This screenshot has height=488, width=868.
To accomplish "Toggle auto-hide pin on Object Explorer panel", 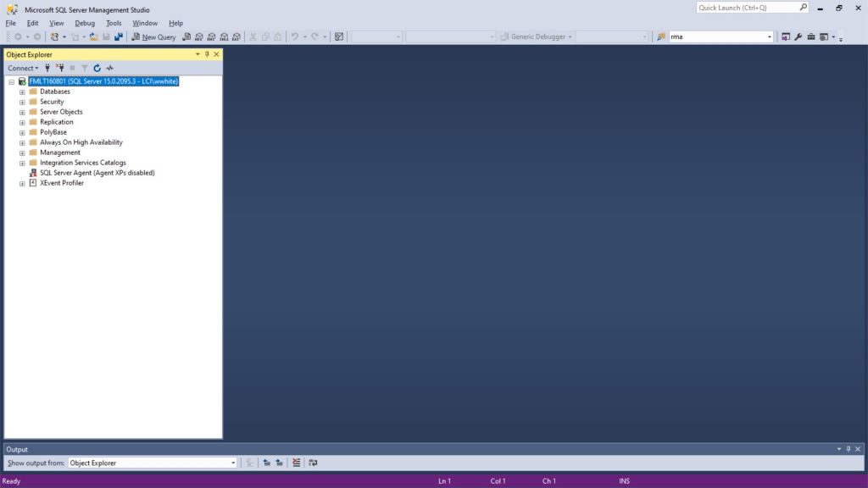I will [x=207, y=54].
